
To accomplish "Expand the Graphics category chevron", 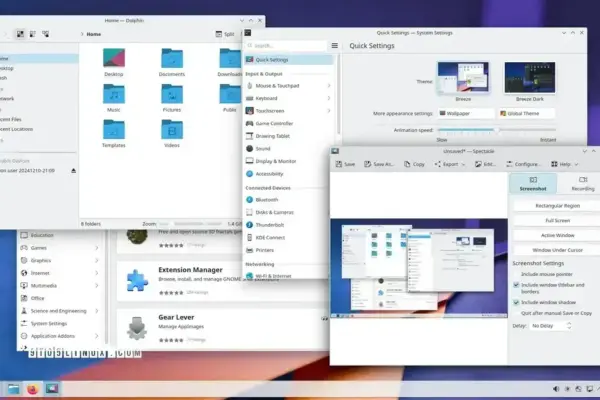I will pos(96,261).
